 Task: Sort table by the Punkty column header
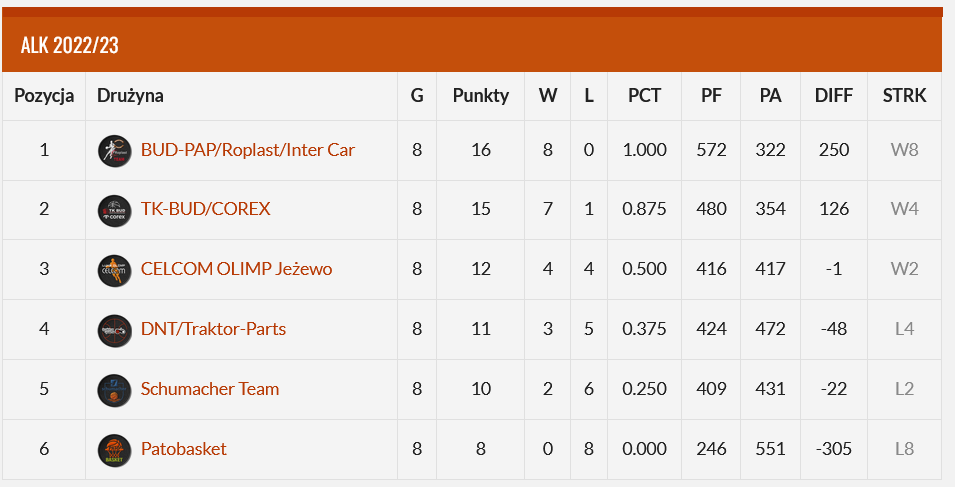coord(481,96)
